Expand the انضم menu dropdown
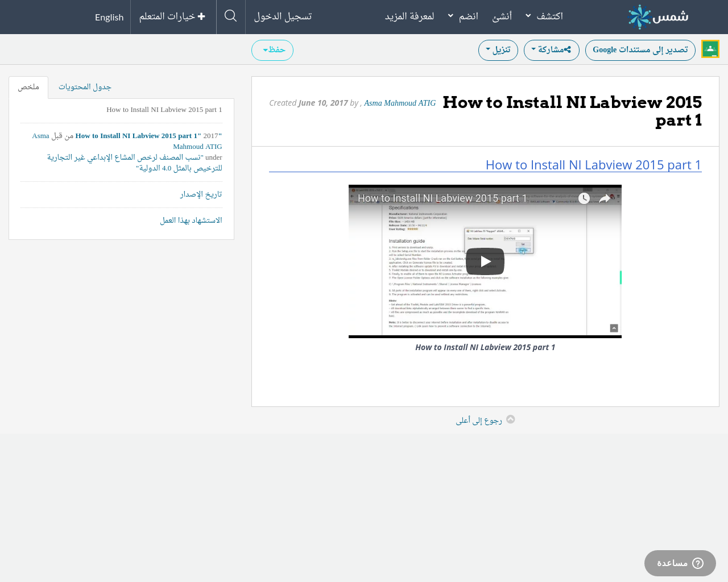The width and height of the screenshot is (728, 582). coord(463,16)
